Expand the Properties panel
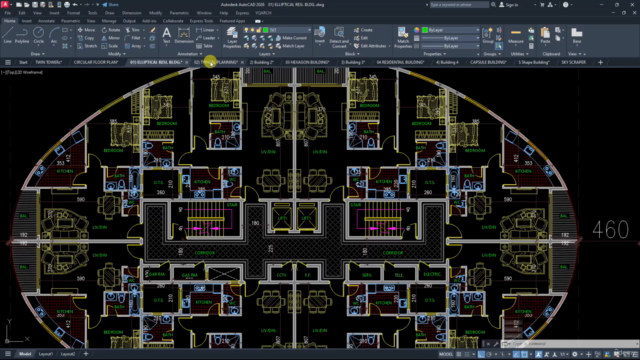 click(435, 54)
